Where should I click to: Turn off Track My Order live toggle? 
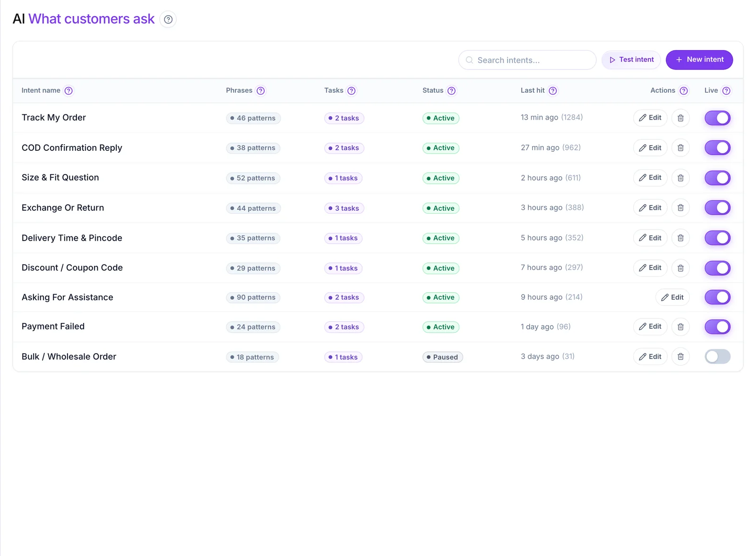[717, 118]
